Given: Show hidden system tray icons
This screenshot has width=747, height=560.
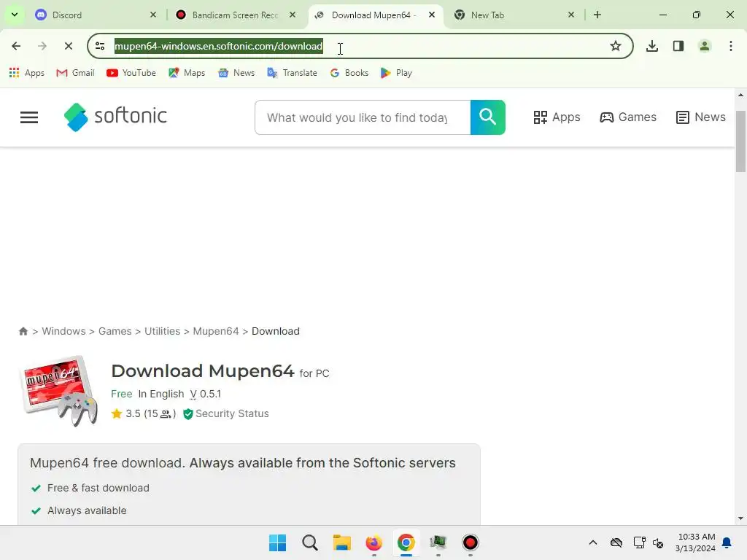Looking at the screenshot, I should (x=593, y=542).
